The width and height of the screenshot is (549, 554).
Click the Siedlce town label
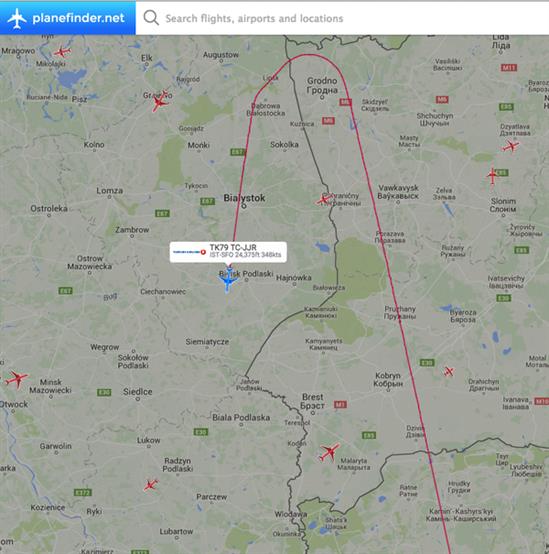click(138, 392)
